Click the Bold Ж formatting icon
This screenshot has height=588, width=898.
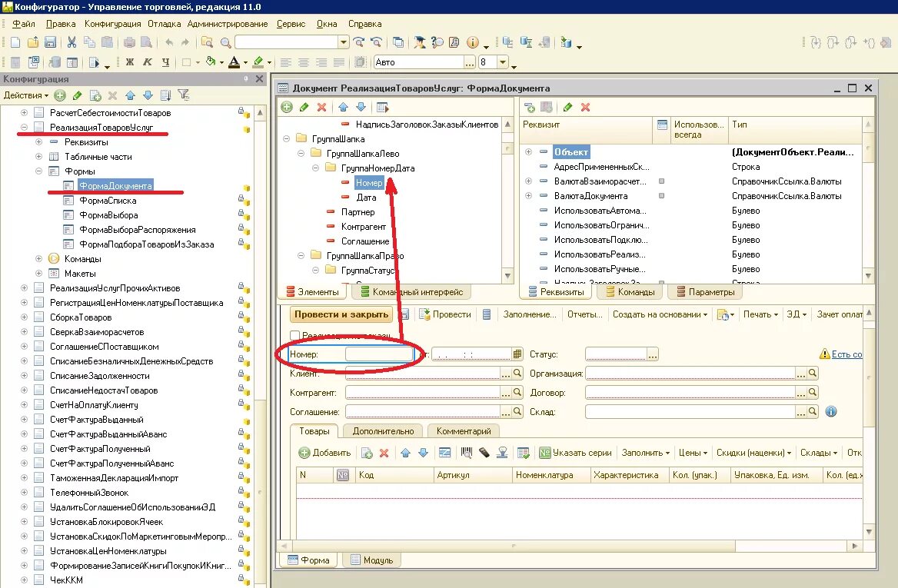(x=130, y=61)
